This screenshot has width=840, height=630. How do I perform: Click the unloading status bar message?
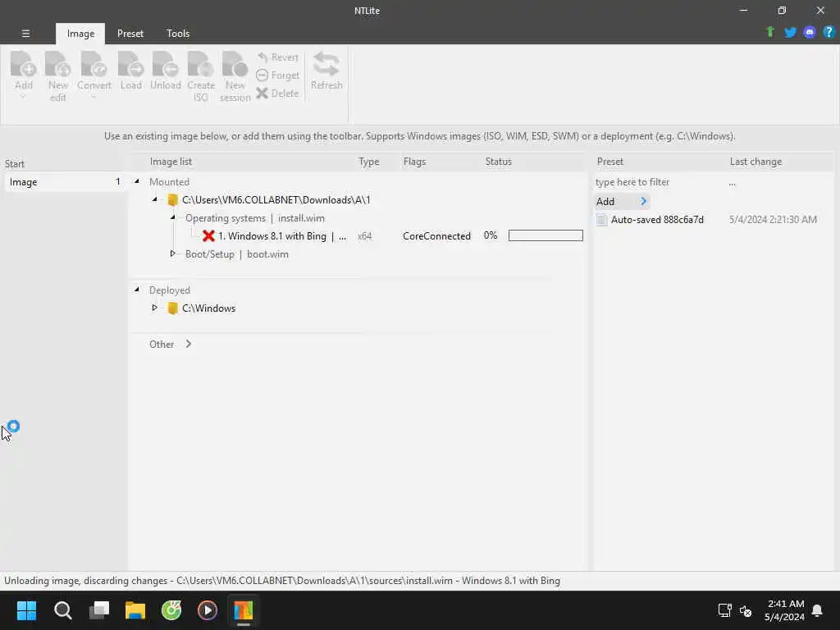pyautogui.click(x=282, y=581)
